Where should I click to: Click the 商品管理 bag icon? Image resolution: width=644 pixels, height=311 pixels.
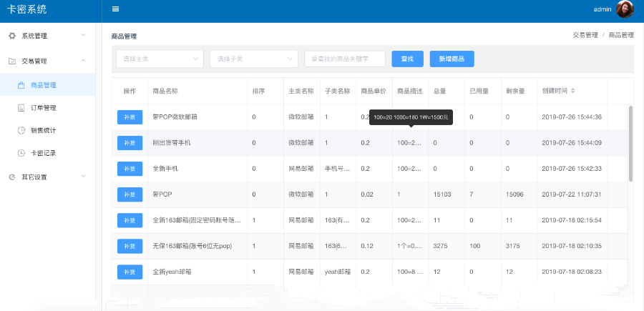[x=21, y=85]
